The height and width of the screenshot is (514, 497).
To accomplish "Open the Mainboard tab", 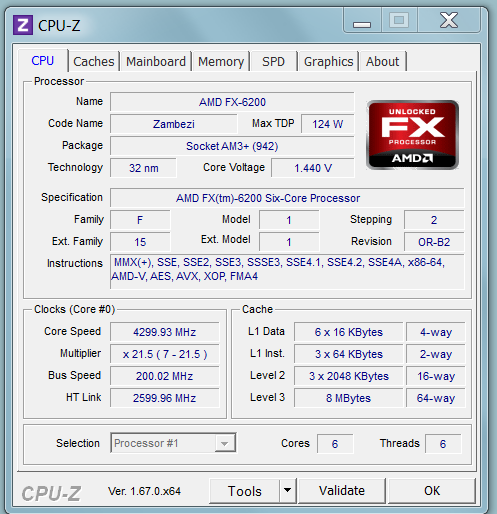I will (156, 62).
